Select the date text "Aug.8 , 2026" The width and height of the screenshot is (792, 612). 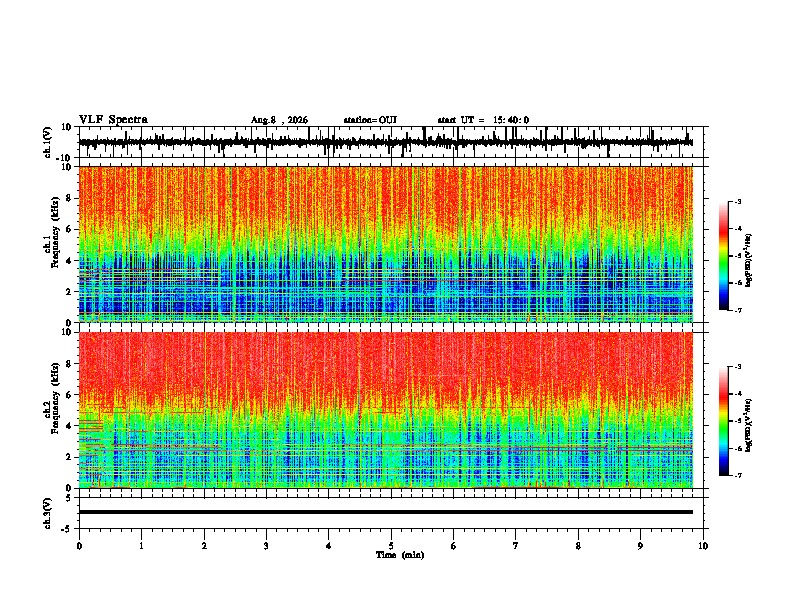279,120
